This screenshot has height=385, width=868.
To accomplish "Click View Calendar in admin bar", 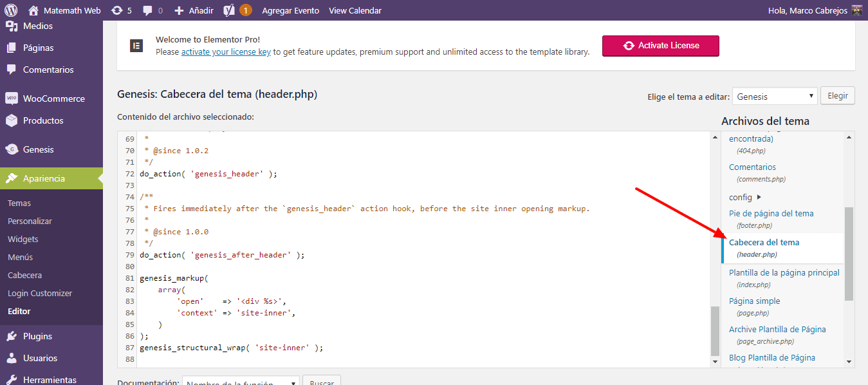I will [x=355, y=10].
